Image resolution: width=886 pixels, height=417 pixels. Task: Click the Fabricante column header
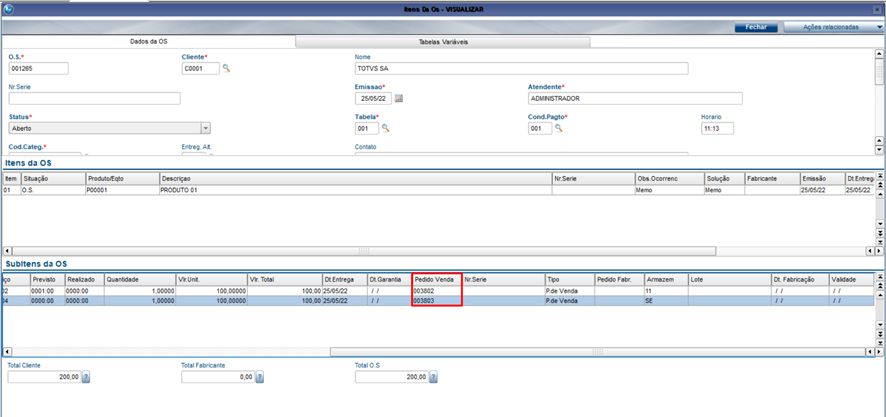click(x=772, y=179)
